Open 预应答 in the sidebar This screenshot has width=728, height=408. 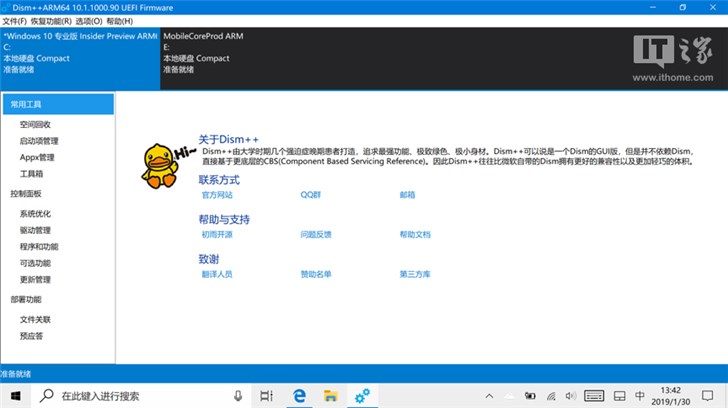click(31, 336)
